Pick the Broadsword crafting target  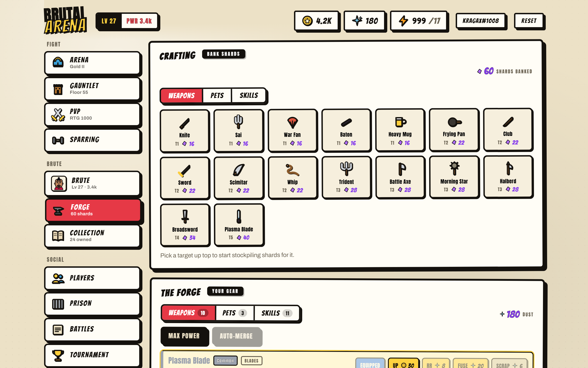click(185, 225)
